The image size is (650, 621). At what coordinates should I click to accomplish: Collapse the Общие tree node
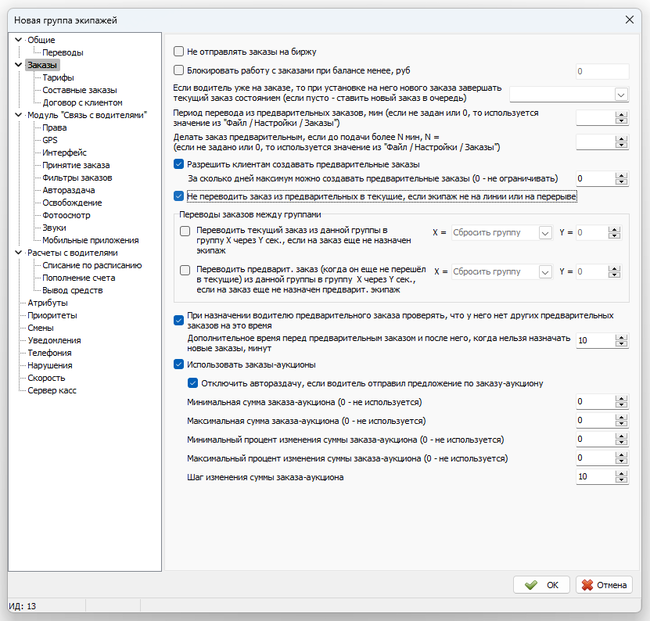click(x=17, y=40)
